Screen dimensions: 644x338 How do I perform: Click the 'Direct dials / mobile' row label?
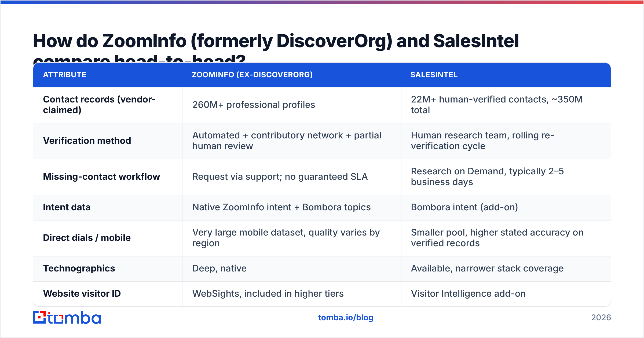[87, 238]
